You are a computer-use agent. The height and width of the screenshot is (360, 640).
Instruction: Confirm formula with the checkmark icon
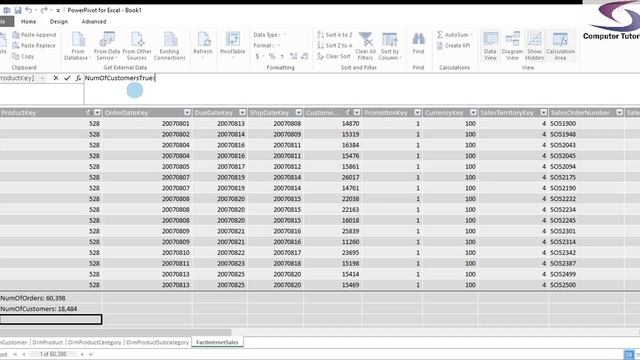67,78
